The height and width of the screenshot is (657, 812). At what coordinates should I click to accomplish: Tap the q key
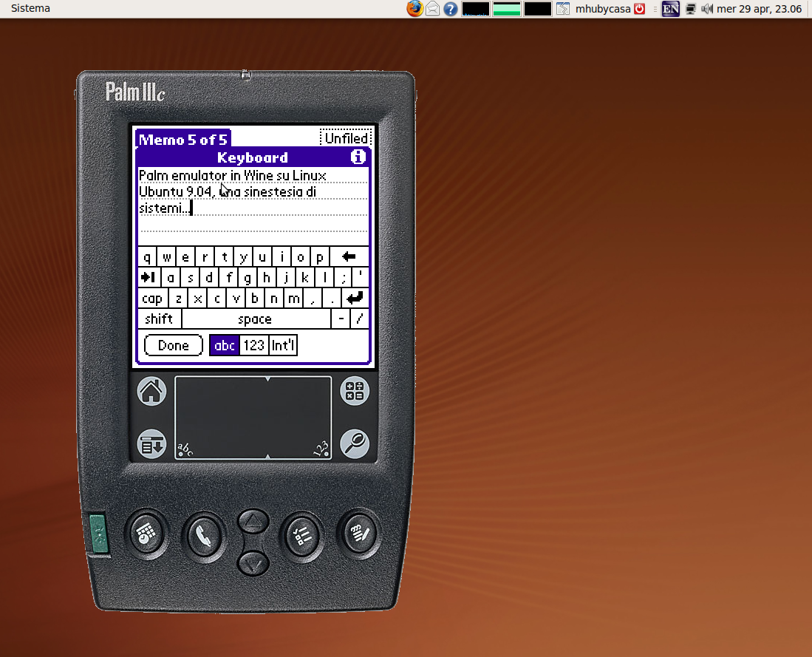point(148,256)
